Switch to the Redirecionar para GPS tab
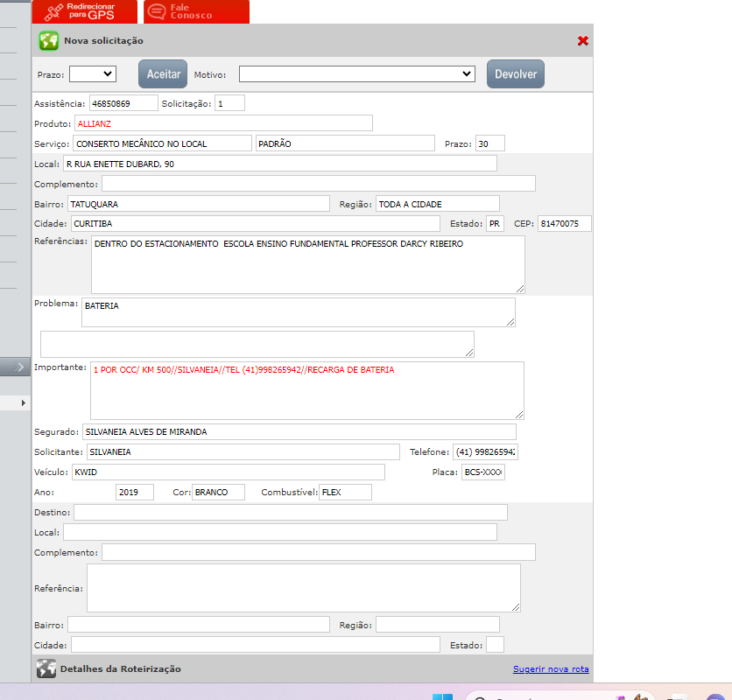The image size is (732, 700). 84,11
